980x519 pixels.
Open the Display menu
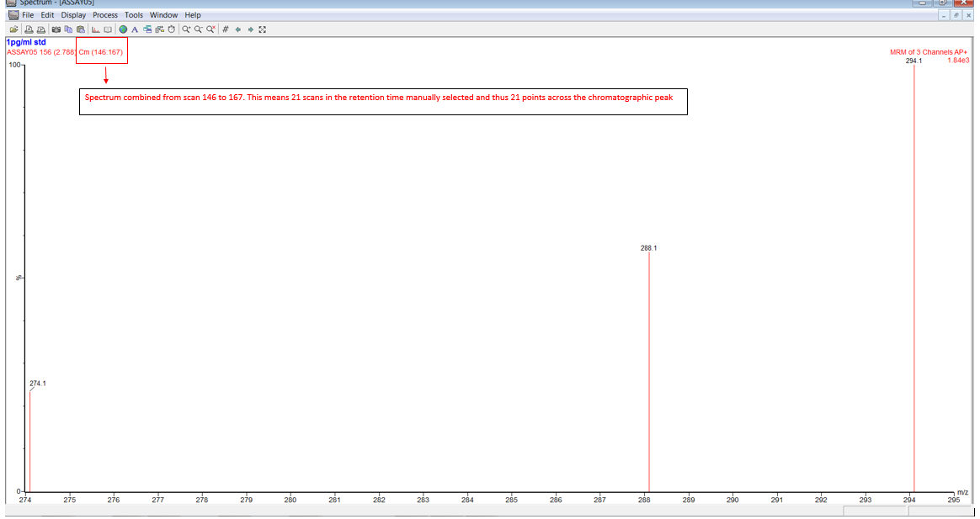pos(73,15)
